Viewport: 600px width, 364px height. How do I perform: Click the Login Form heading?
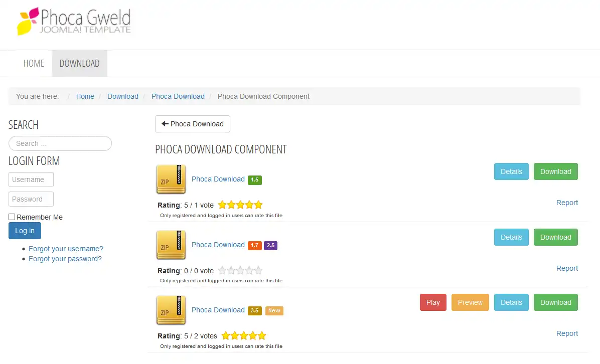[x=34, y=161]
